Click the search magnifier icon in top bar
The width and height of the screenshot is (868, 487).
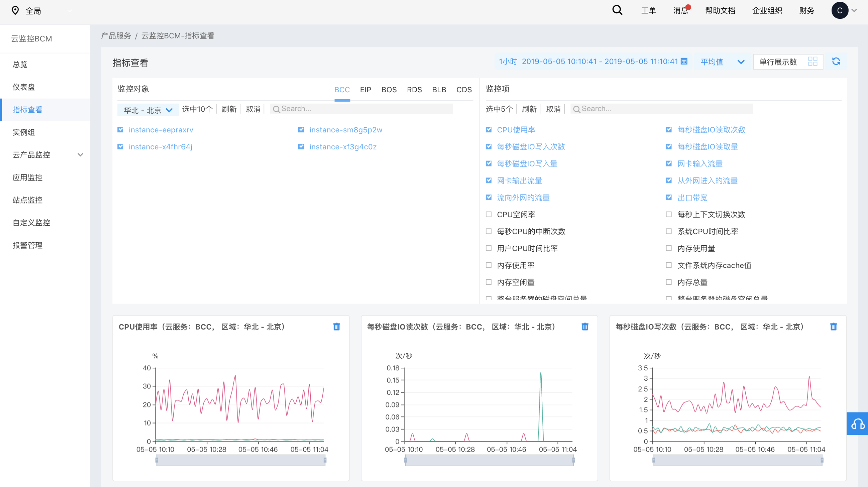[617, 10]
